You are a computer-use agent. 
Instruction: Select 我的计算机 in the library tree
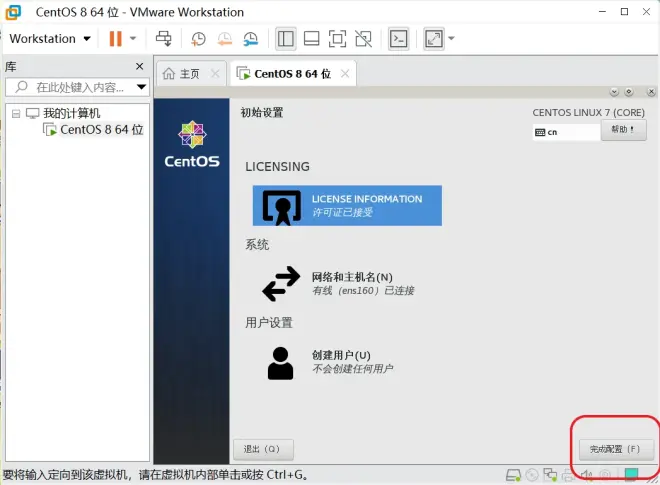[72, 113]
